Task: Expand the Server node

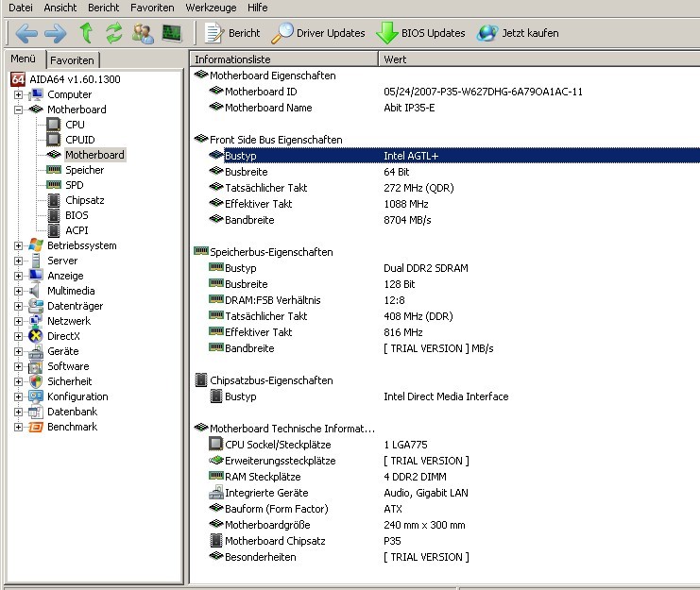Action: tap(18, 261)
